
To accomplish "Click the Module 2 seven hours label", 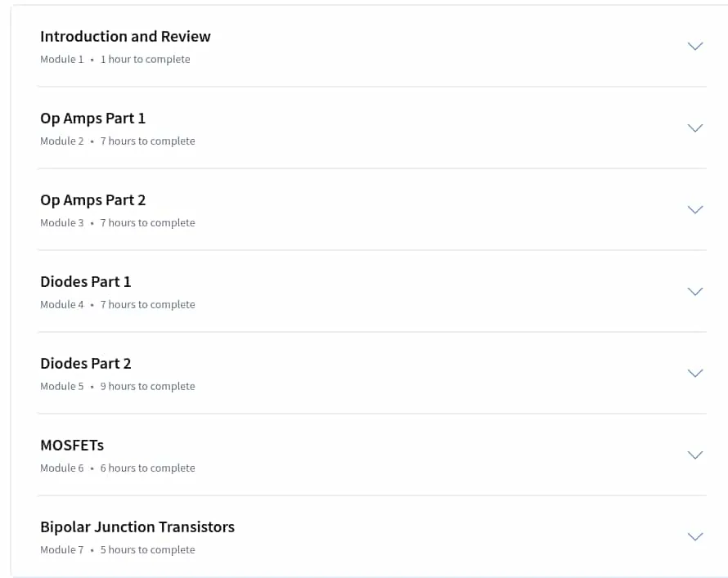I will (118, 141).
